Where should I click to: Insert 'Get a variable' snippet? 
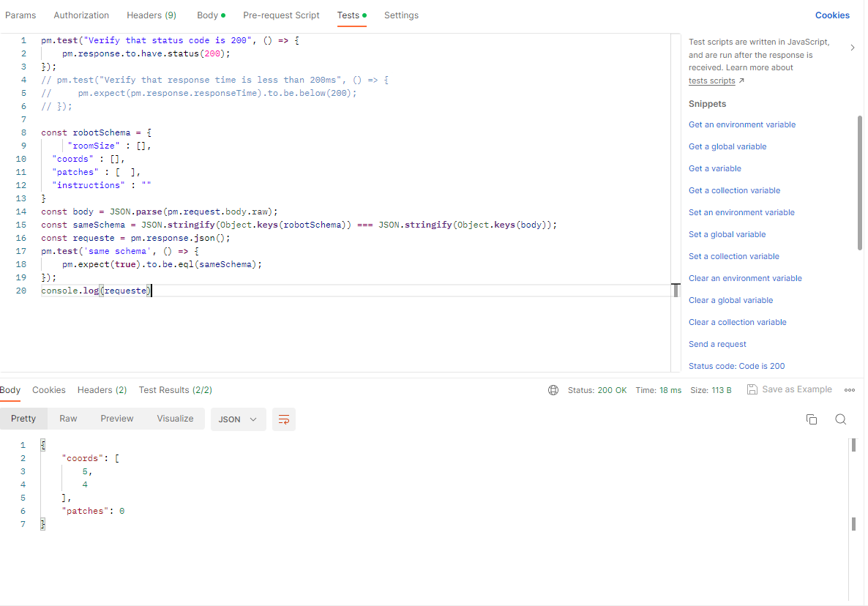(714, 169)
